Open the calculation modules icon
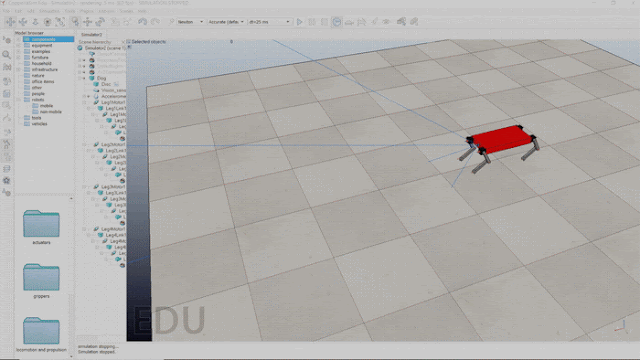Image resolution: width=640 pixels, height=360 pixels. point(7,67)
